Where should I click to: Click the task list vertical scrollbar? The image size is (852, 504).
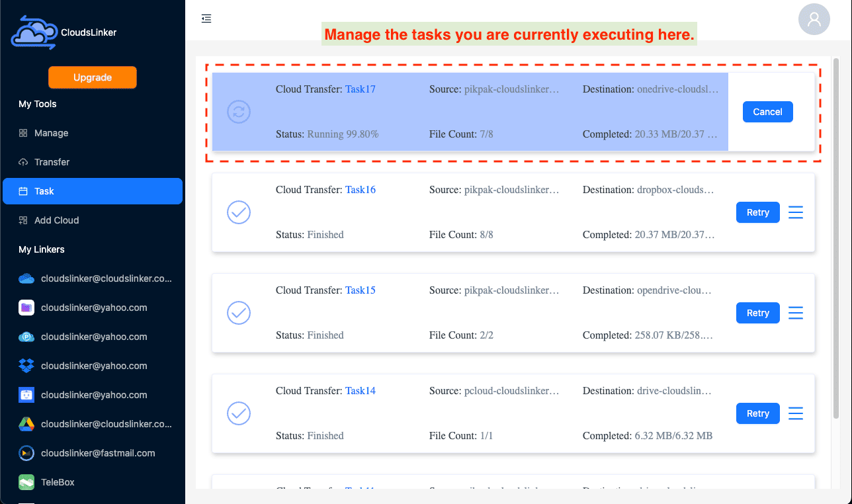tap(836, 238)
